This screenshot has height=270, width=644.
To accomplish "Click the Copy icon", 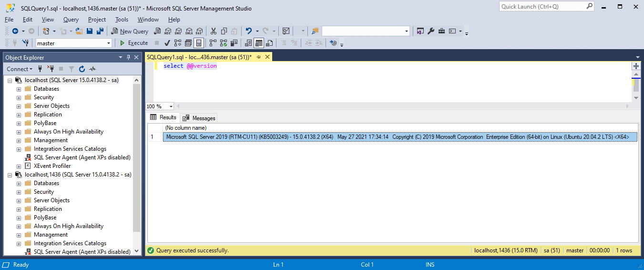I will tap(224, 31).
